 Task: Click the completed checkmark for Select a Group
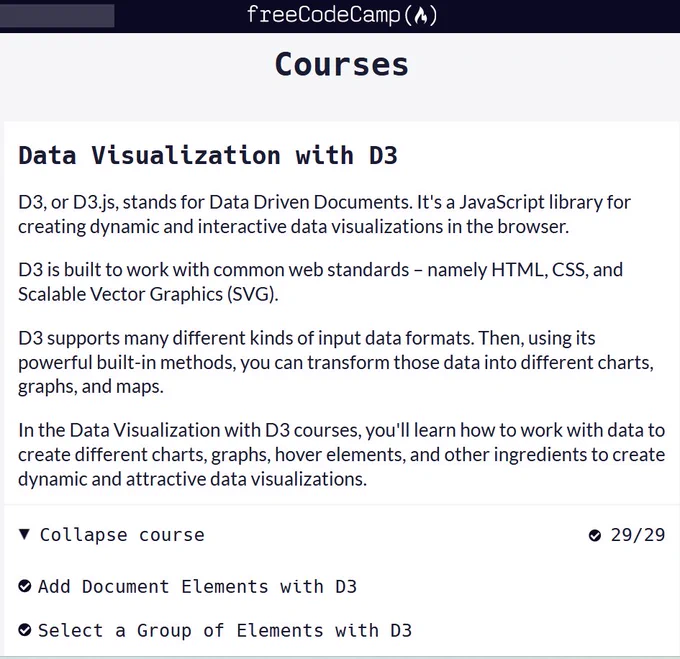[x=25, y=630]
